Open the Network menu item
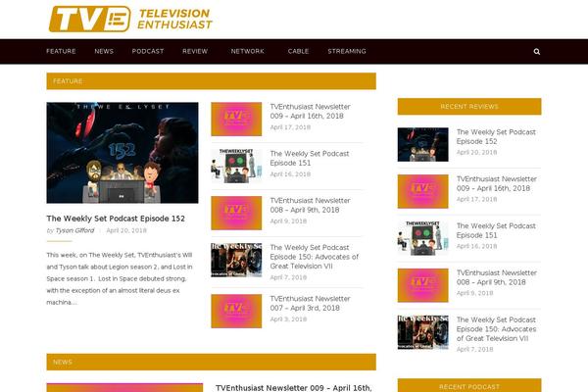The image size is (588, 392). pos(248,51)
